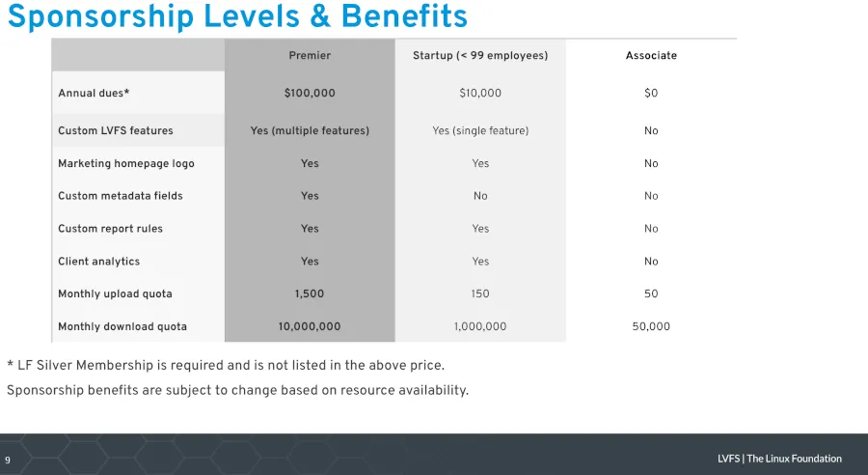
Task: Select the Custom report rules label
Action: point(110,229)
